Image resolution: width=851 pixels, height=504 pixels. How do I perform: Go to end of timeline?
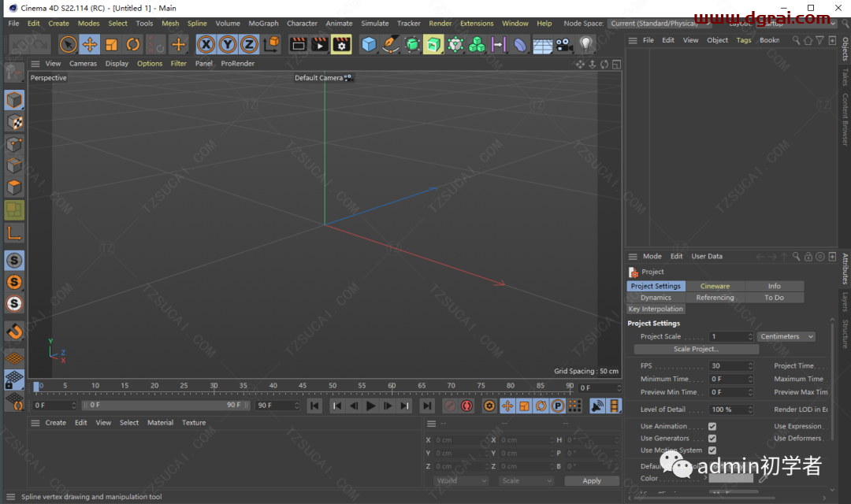tap(428, 406)
